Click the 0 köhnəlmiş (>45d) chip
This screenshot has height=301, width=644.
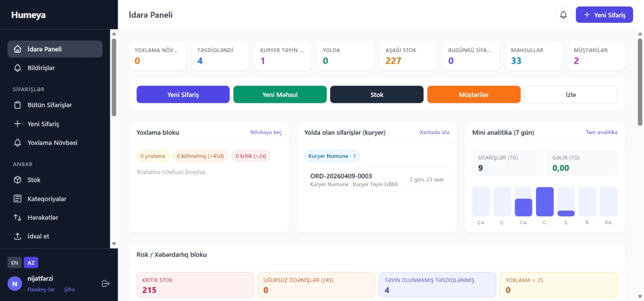click(x=200, y=156)
